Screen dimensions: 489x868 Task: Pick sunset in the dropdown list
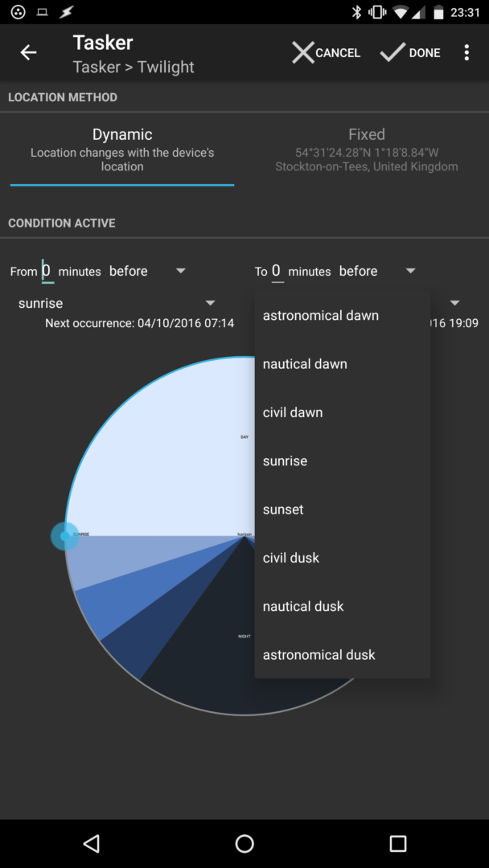(x=283, y=510)
